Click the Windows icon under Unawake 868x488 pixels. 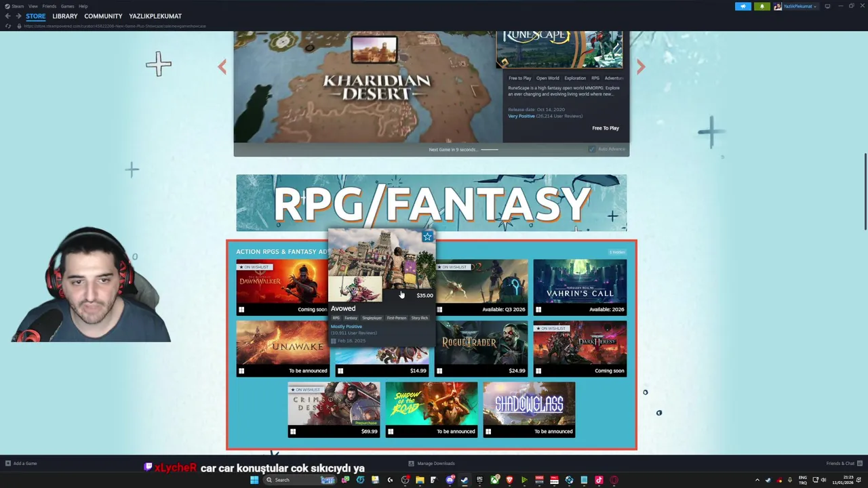tap(241, 371)
